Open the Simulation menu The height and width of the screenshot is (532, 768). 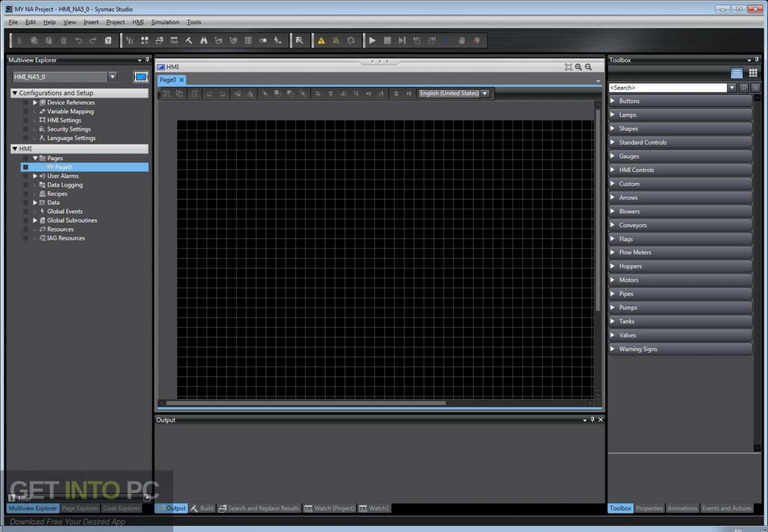pyautogui.click(x=165, y=22)
